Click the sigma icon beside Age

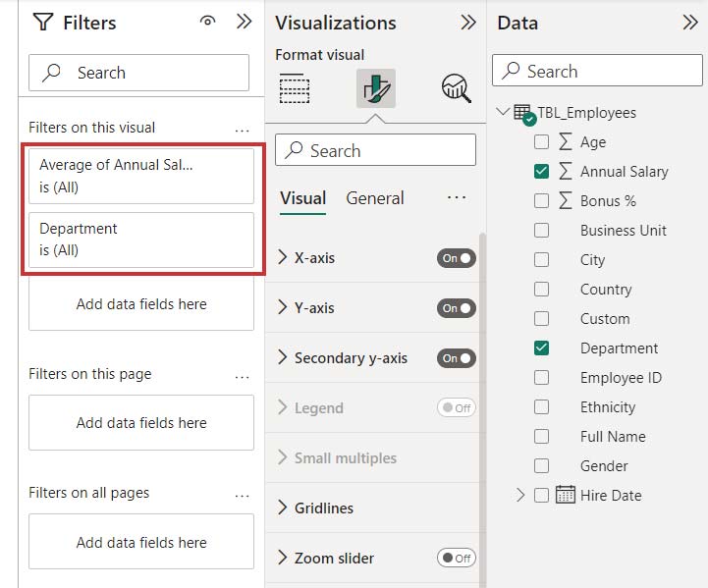click(566, 141)
